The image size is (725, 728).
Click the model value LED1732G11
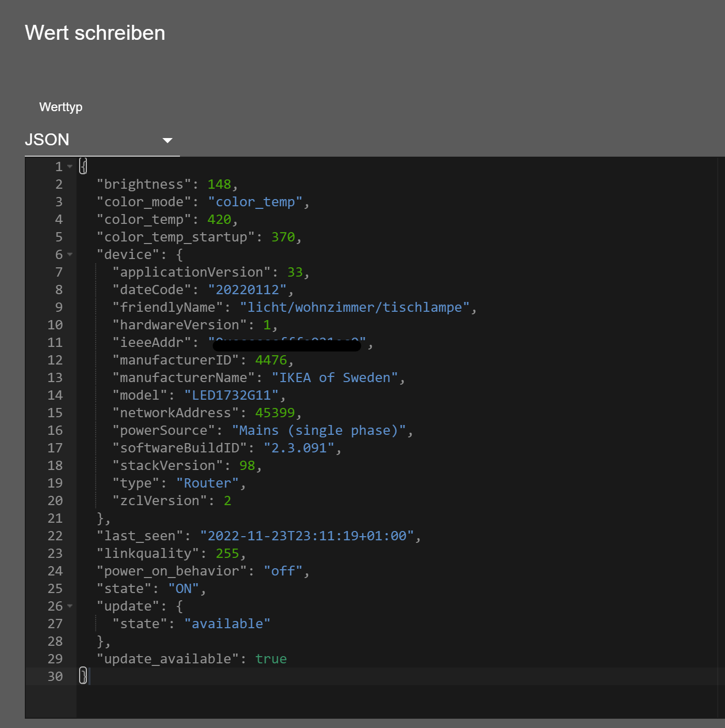232,396
